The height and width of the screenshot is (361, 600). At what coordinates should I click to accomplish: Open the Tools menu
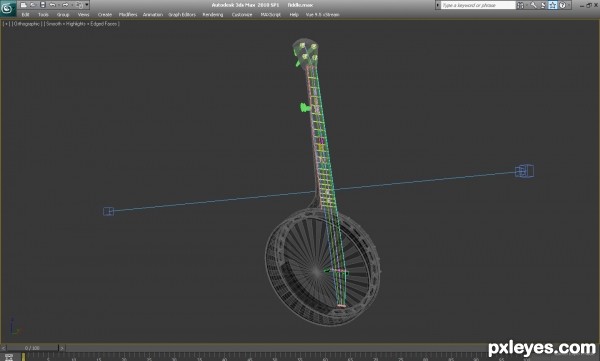(43, 15)
